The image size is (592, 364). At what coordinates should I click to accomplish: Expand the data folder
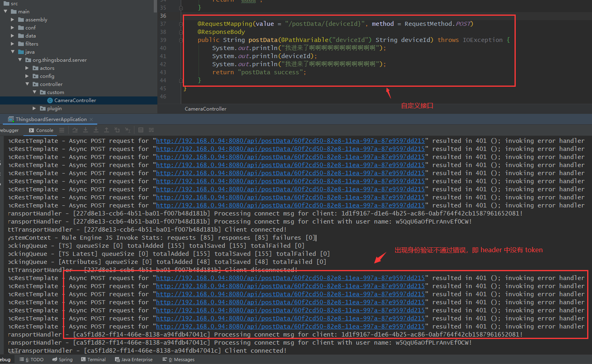pos(13,36)
